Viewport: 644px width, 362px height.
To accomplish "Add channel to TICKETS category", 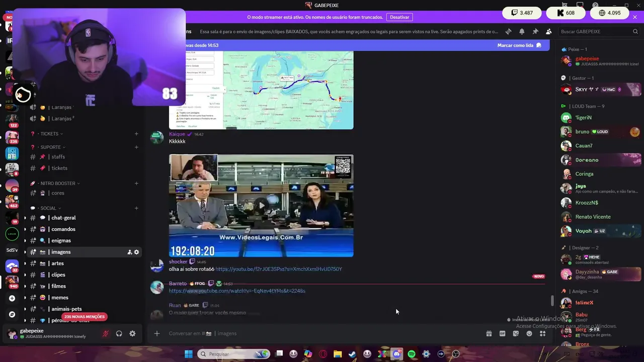I will 136,134.
